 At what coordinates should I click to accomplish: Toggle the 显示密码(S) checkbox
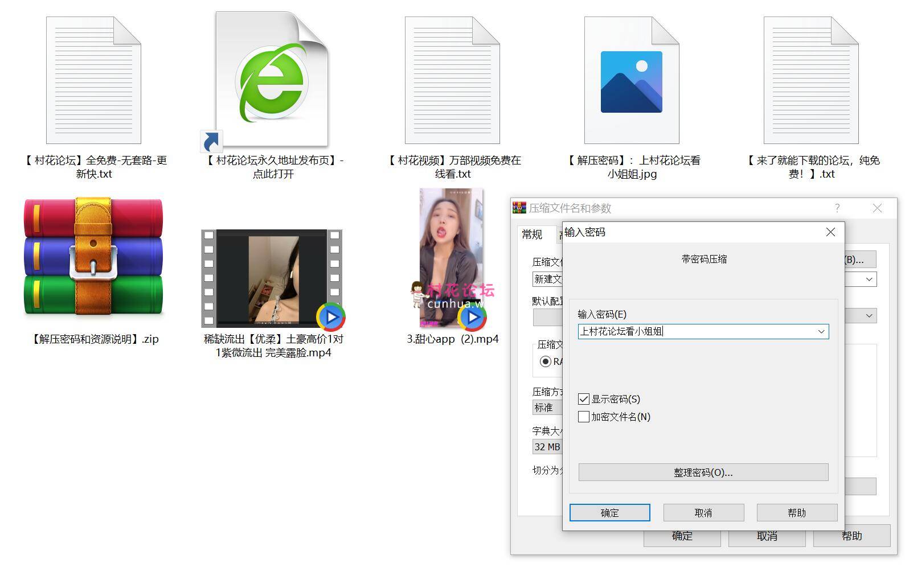point(583,399)
